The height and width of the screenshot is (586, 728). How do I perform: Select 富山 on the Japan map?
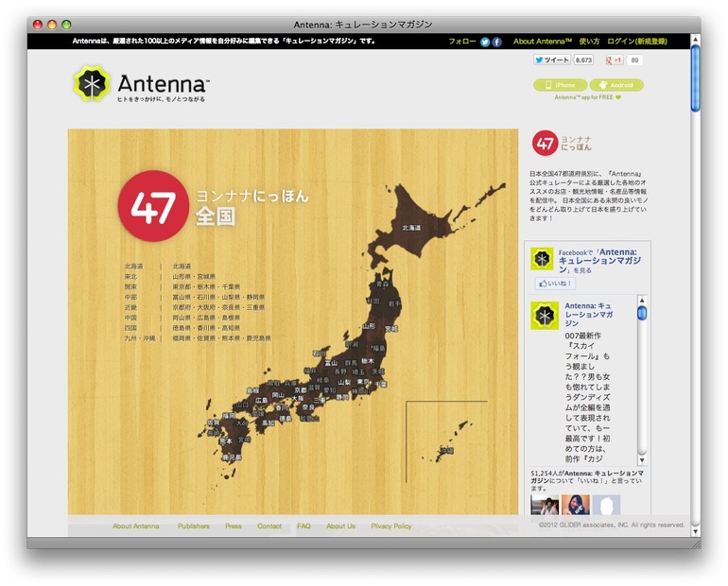tap(331, 362)
